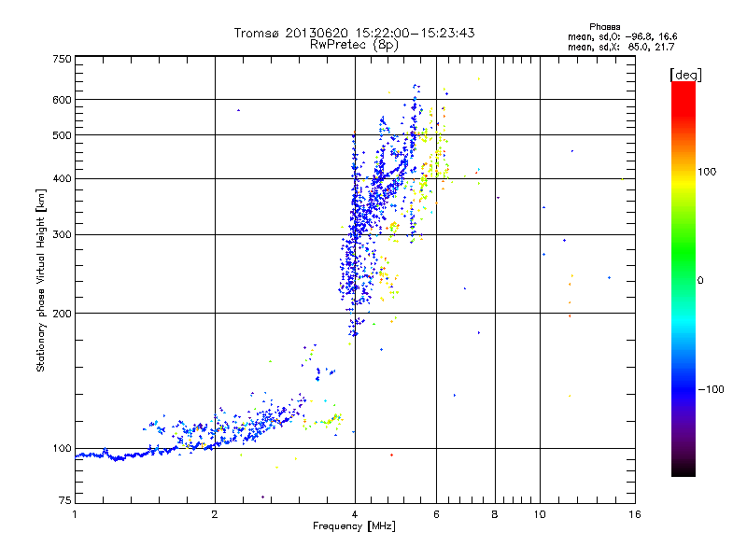
Task: Click the '4' frequency axis tick label
Action: coord(355,515)
